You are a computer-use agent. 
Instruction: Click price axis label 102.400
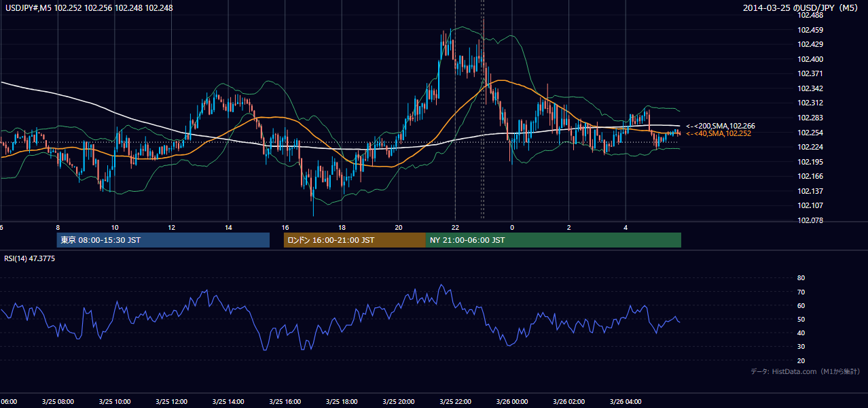click(x=811, y=59)
